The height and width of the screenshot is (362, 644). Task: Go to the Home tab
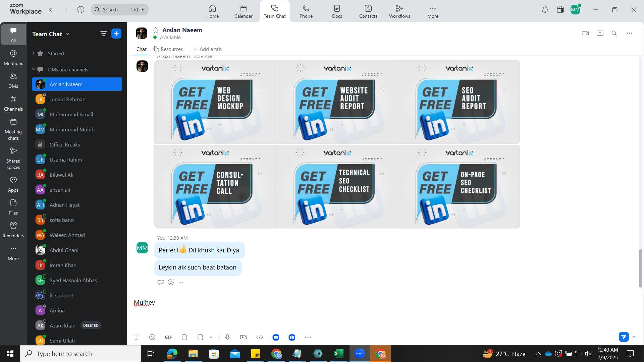212,11
